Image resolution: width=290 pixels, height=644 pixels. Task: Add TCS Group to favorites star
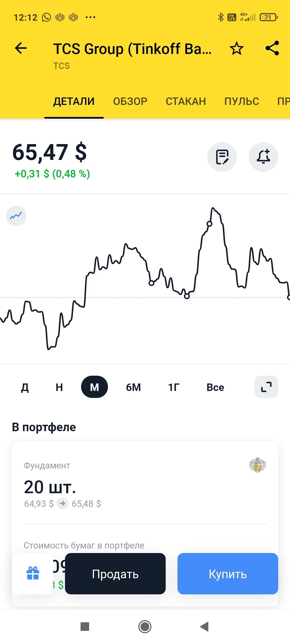237,49
